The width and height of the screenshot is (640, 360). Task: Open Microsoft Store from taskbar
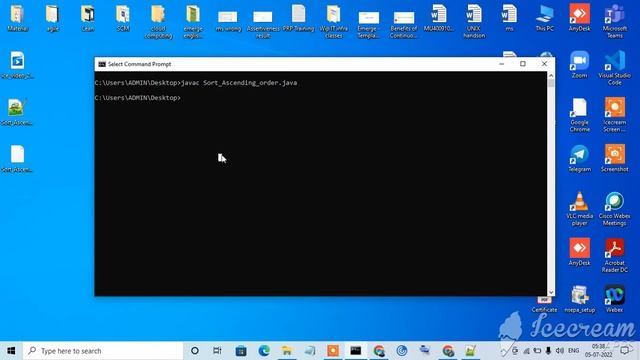tap(241, 351)
